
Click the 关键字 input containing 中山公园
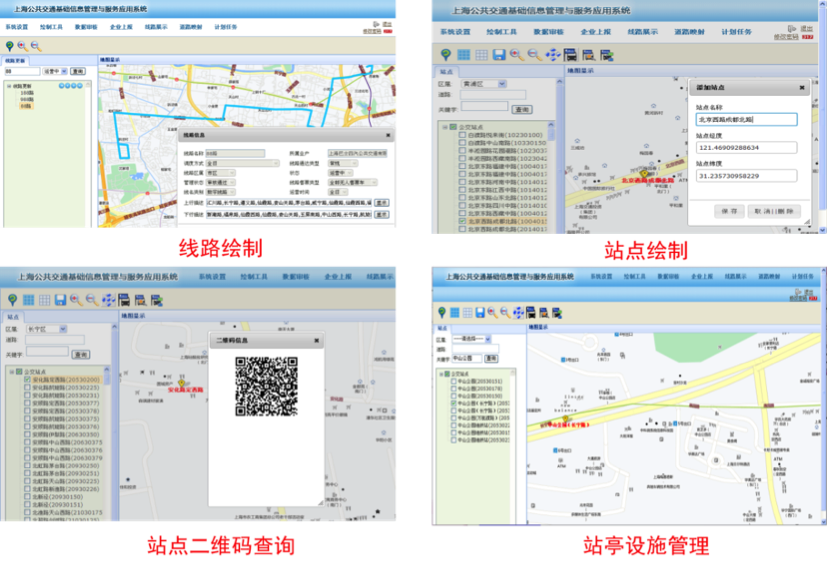[x=467, y=358]
